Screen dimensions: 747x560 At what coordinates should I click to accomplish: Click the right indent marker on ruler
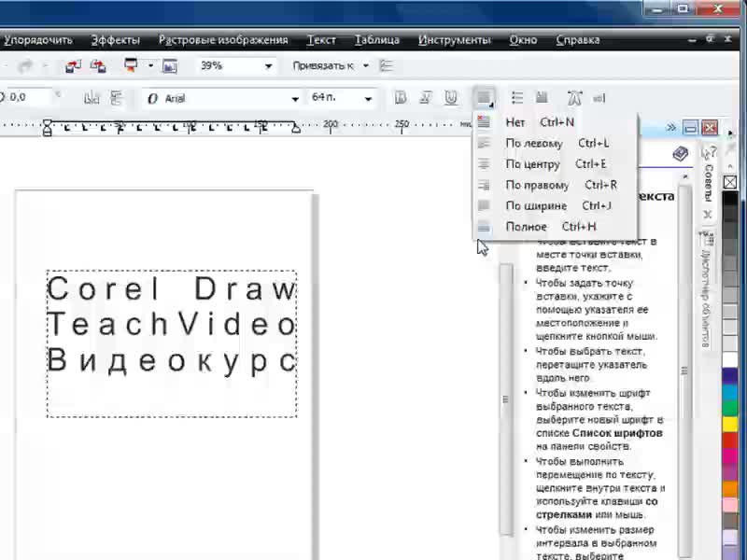click(x=296, y=128)
